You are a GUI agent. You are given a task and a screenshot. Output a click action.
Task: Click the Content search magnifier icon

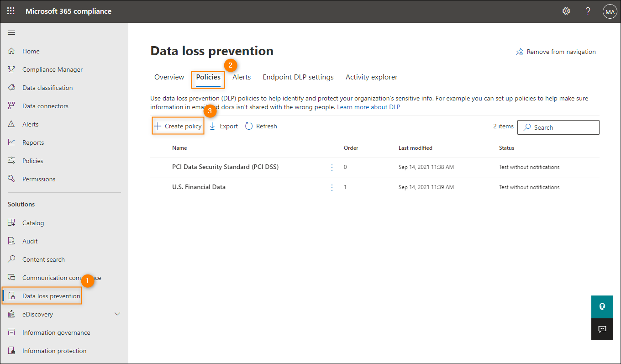click(x=12, y=259)
